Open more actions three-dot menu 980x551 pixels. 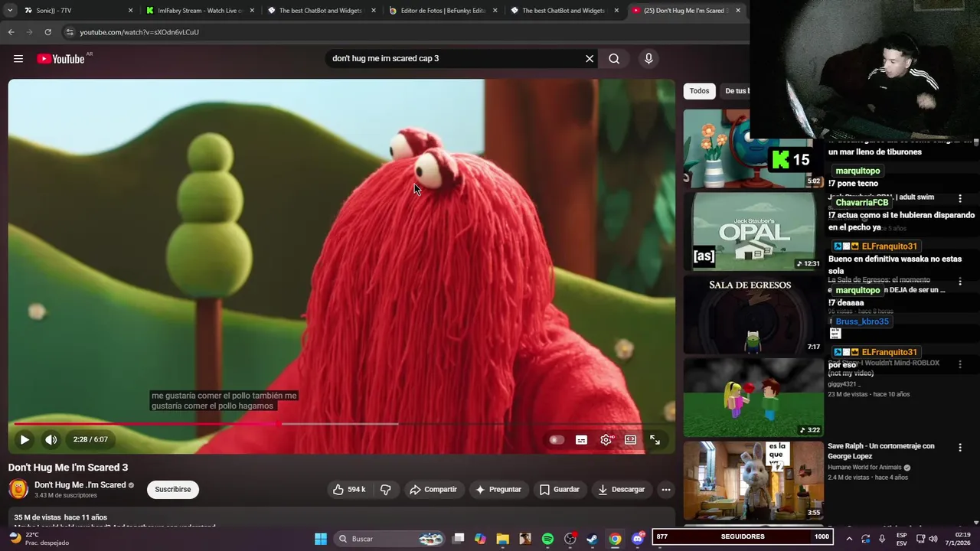[666, 490]
